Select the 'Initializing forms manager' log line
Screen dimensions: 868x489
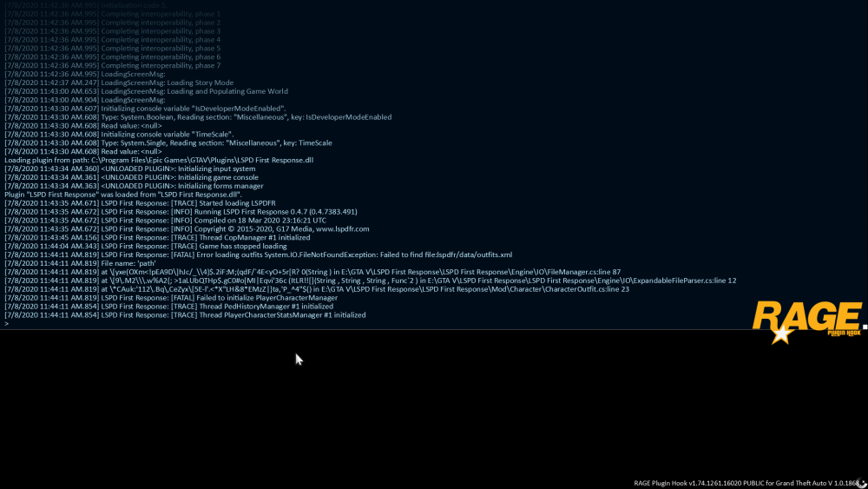pyautogui.click(x=134, y=186)
